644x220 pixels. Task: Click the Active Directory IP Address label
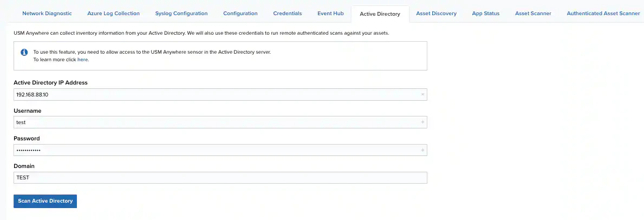[x=50, y=83]
